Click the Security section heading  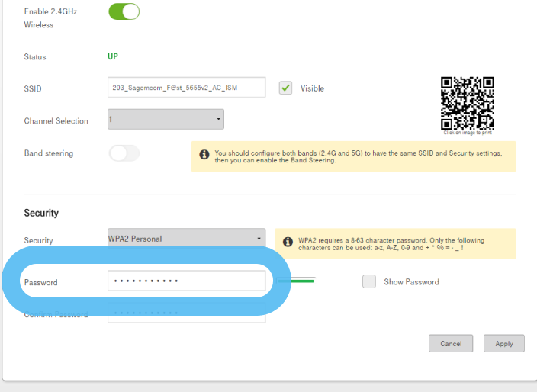[x=41, y=214]
